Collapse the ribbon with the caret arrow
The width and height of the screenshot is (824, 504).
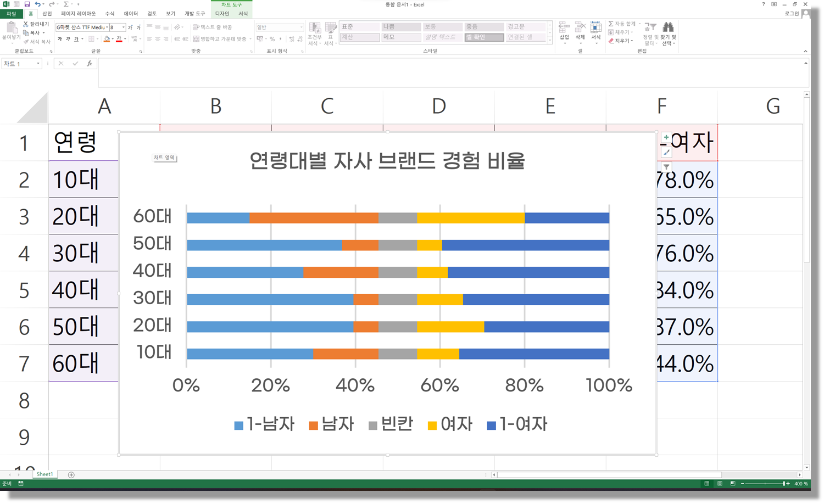click(x=805, y=51)
